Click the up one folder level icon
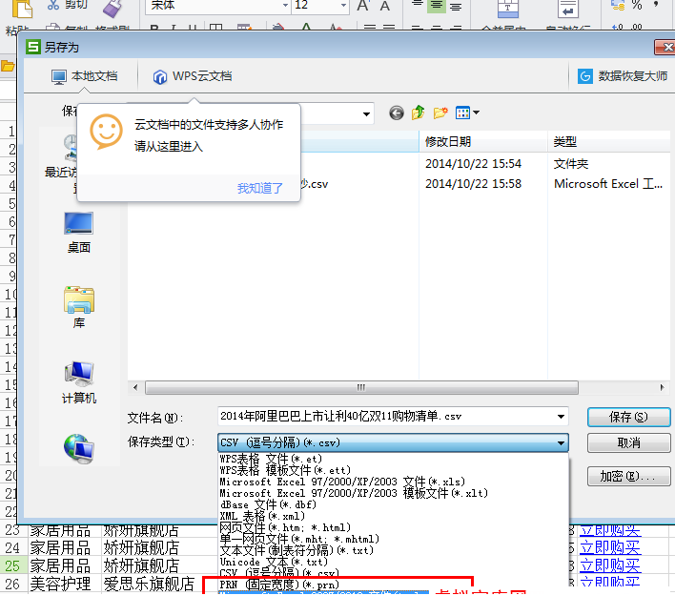Viewport: 675px width, 616px height. pos(419,113)
